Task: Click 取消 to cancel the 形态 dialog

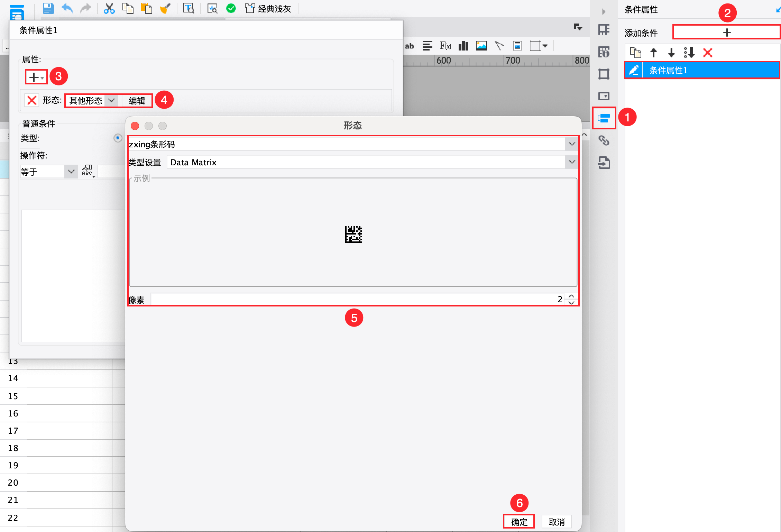Action: 557,521
